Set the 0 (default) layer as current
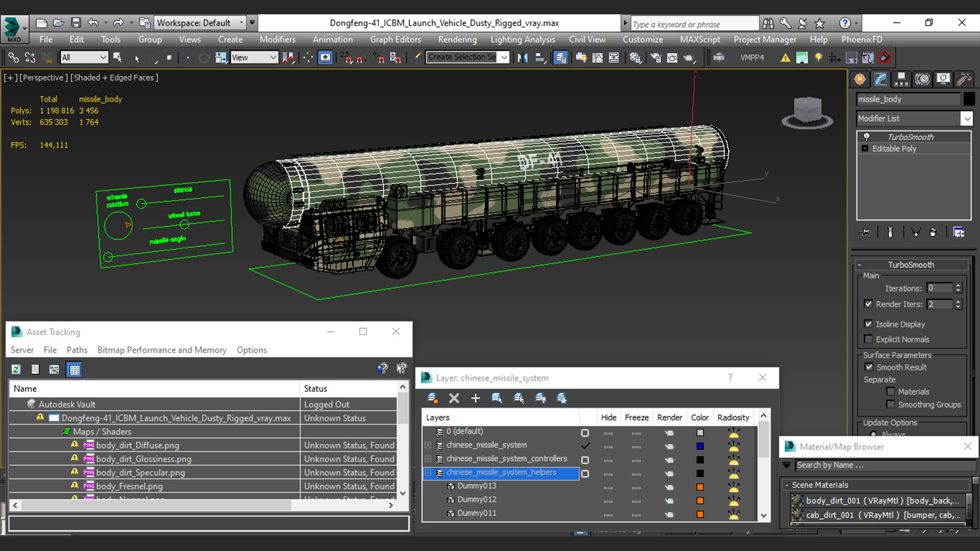This screenshot has width=980, height=551. 585,433
